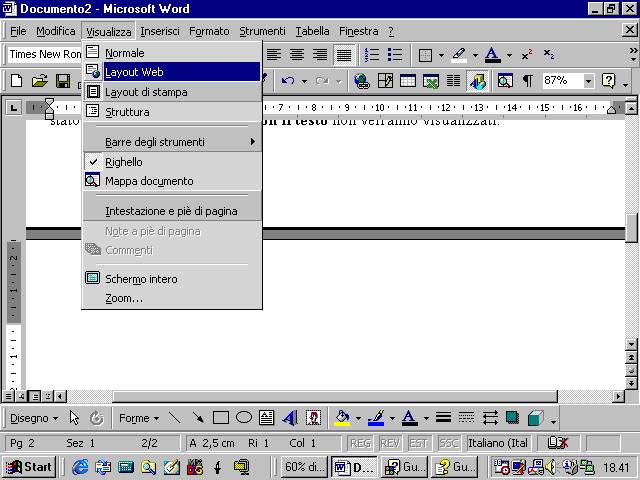Click the Insert Table icon
The height and width of the screenshot is (480, 640).
coord(408,81)
